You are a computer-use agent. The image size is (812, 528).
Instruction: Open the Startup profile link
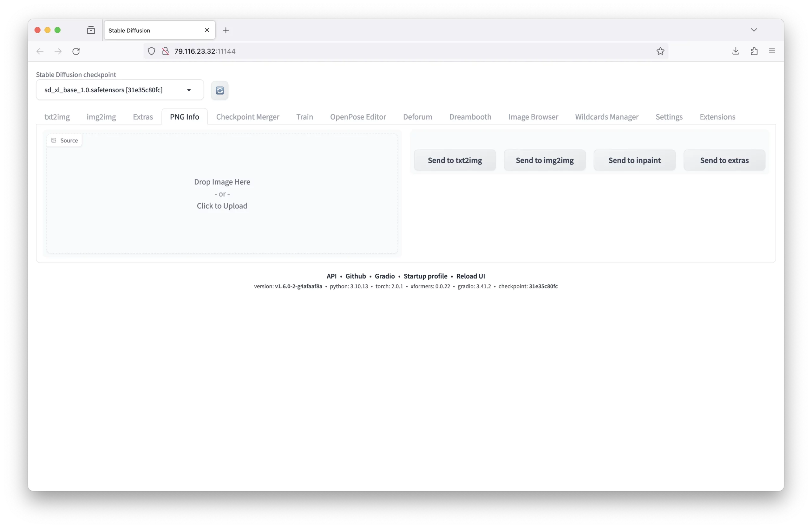click(x=425, y=276)
